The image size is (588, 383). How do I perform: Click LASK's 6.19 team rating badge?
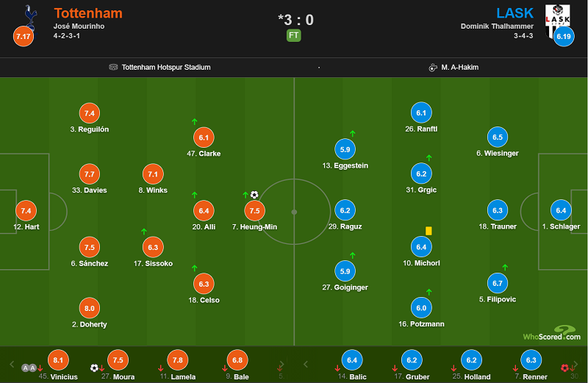pyautogui.click(x=564, y=36)
